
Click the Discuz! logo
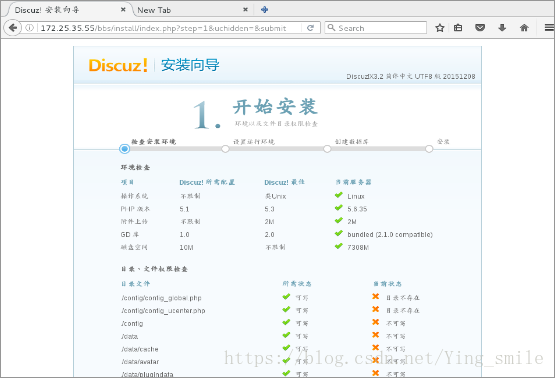[x=118, y=65]
